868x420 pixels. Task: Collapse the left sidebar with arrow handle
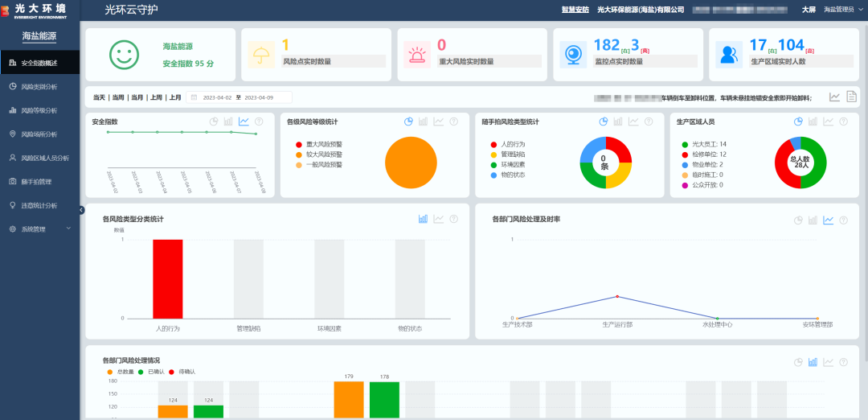81,210
